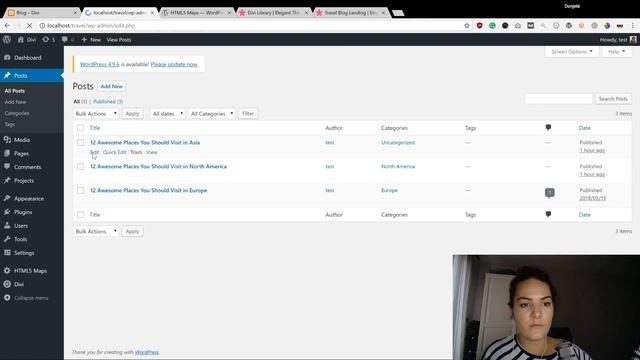Screen dimensions: 640x360
Task: Click the comments icon in table footer
Action: (548, 214)
